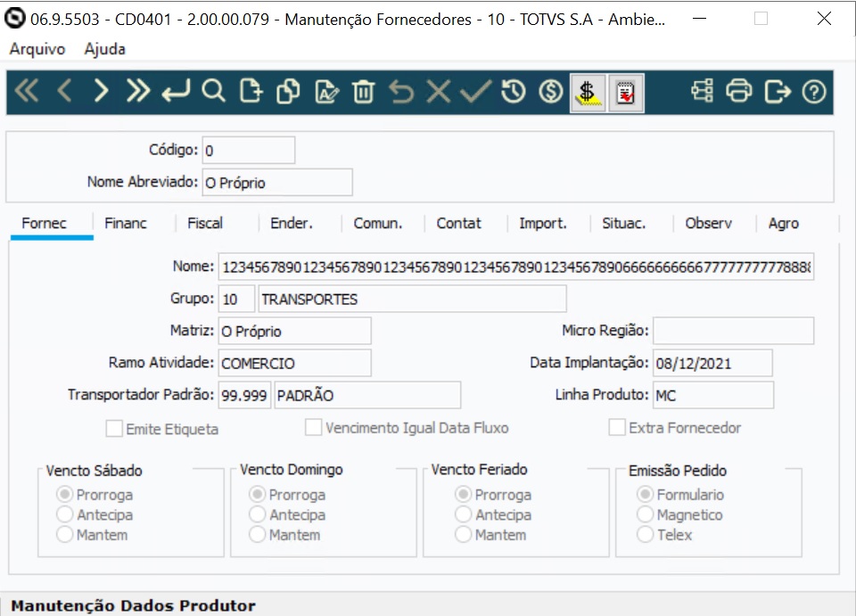Open the Ajuda menu

(105, 49)
